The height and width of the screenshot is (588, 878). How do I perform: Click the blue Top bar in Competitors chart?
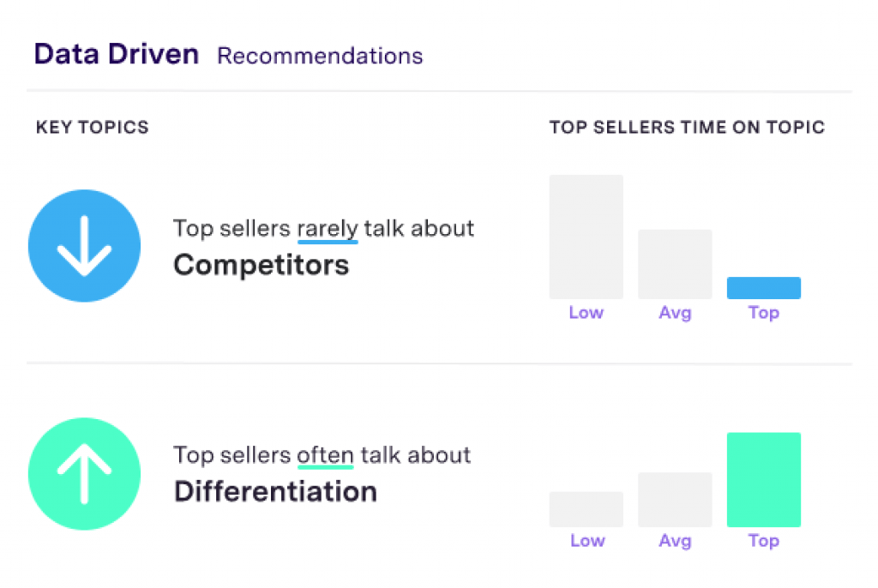click(763, 288)
